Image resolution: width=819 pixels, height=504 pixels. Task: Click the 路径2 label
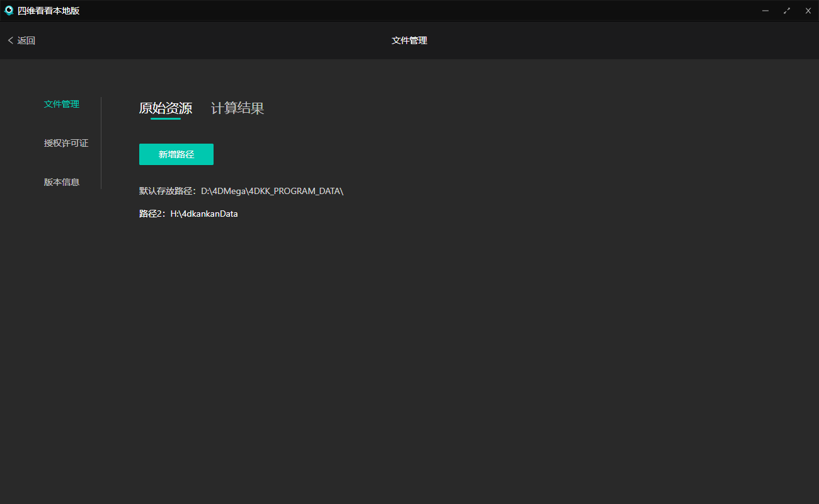click(152, 214)
